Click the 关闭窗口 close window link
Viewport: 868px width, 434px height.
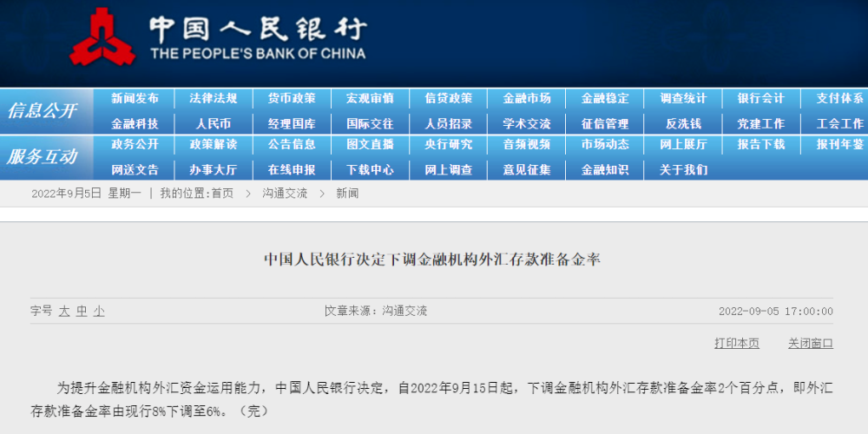(x=811, y=343)
